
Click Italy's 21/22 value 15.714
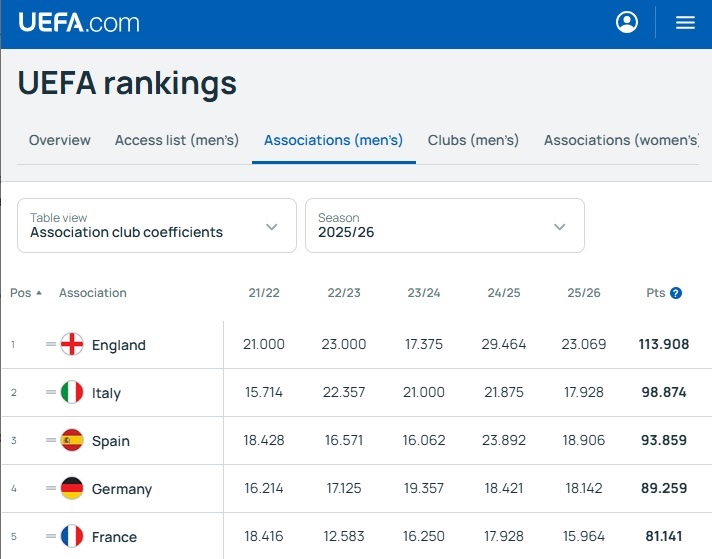point(264,392)
